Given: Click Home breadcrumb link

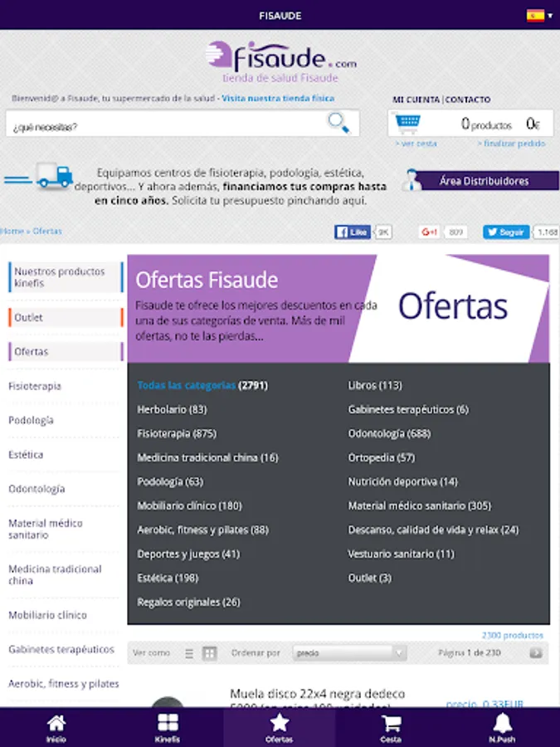Looking at the screenshot, I should coord(12,231).
